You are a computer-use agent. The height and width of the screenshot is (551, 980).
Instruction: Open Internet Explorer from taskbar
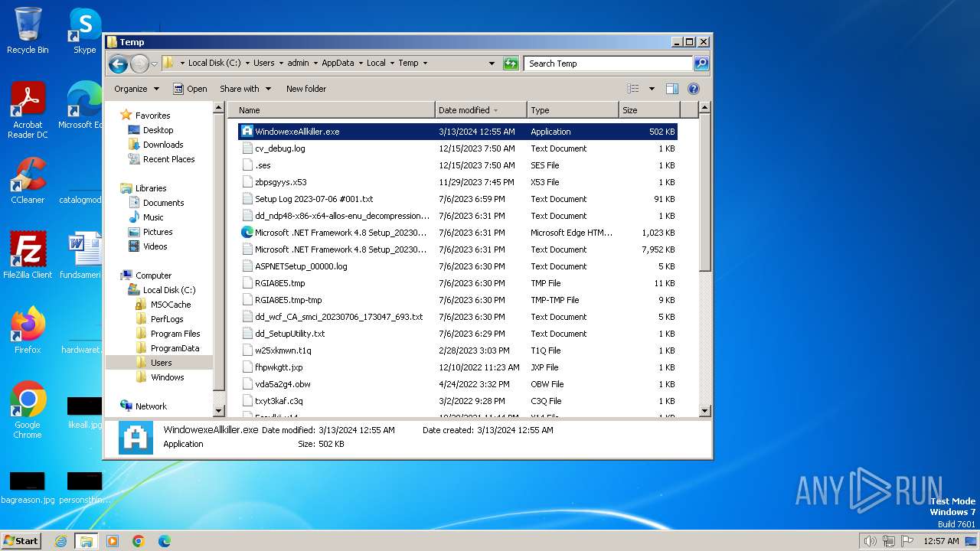pyautogui.click(x=60, y=541)
